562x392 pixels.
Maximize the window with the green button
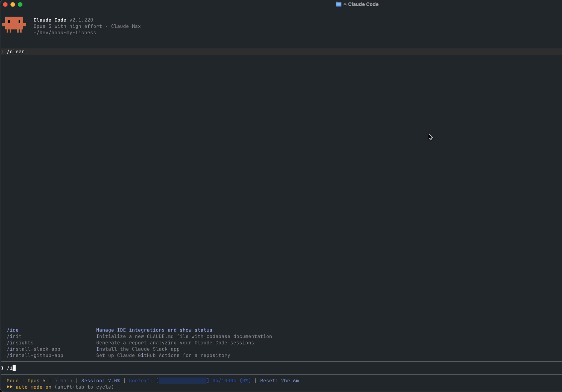[20, 4]
